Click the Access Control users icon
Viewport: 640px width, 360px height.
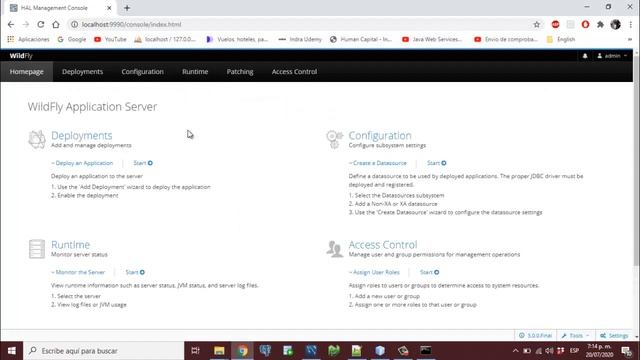(334, 249)
